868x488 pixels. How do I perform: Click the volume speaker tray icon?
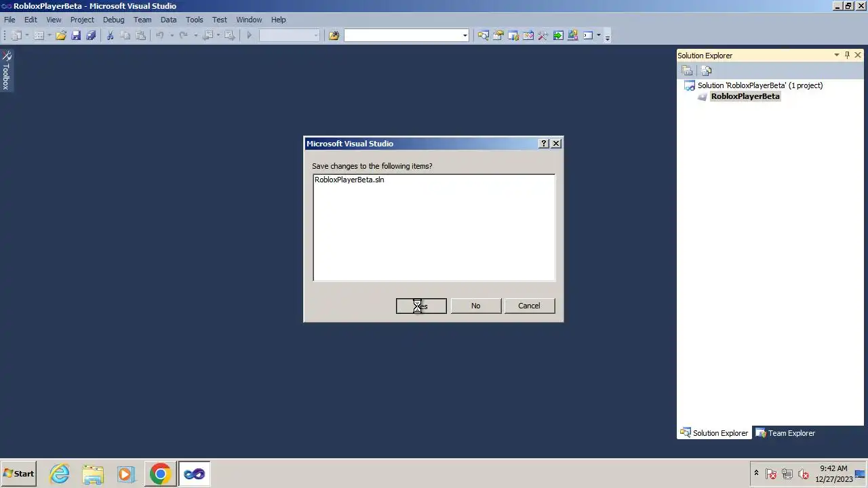click(804, 474)
